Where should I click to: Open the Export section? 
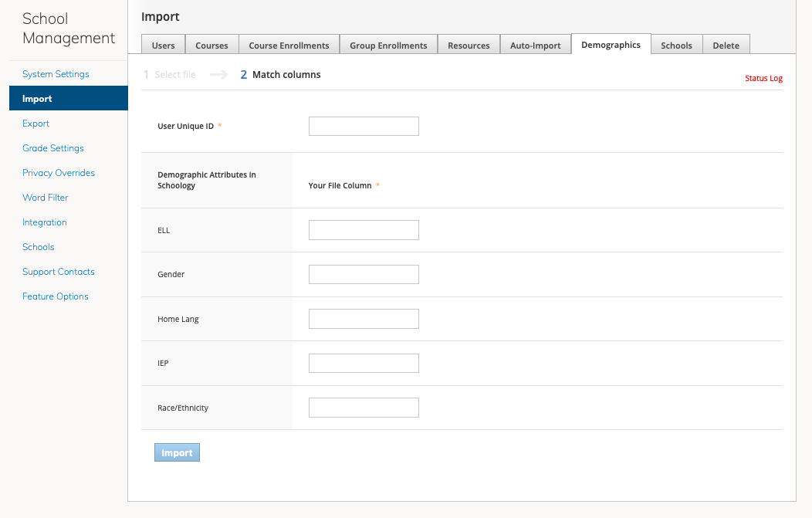click(x=36, y=123)
